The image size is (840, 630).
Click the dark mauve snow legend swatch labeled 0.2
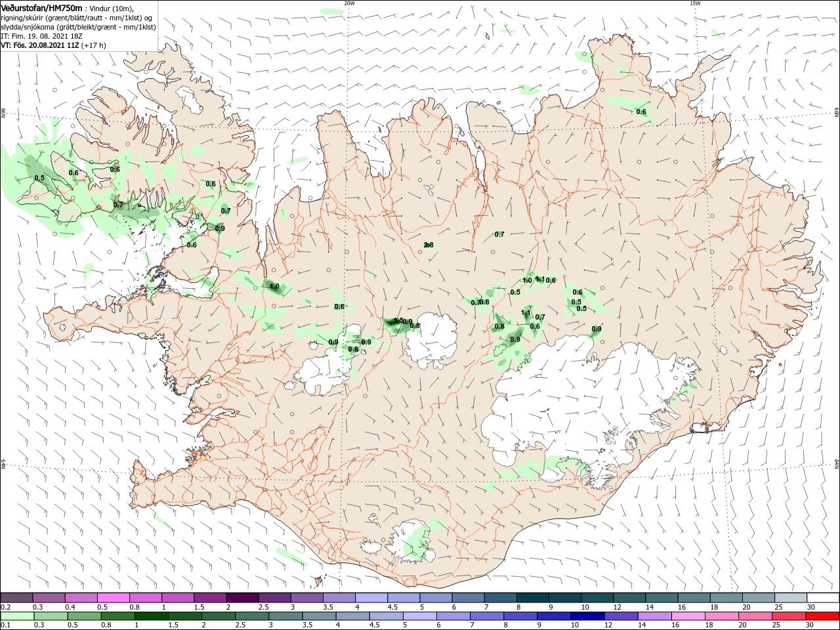click(x=16, y=598)
